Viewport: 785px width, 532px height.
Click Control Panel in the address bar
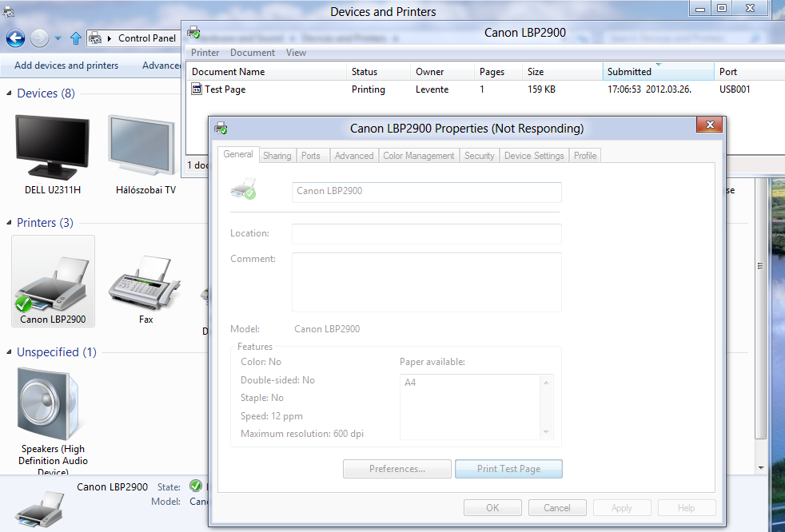[x=146, y=38]
